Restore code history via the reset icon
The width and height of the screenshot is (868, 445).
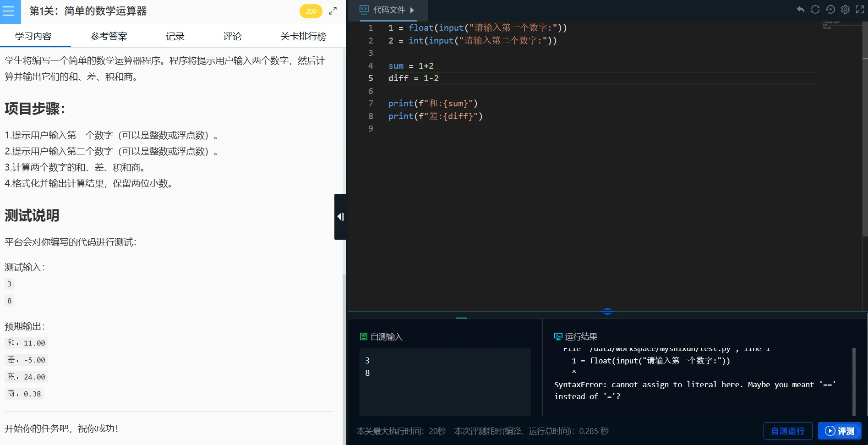(x=830, y=9)
